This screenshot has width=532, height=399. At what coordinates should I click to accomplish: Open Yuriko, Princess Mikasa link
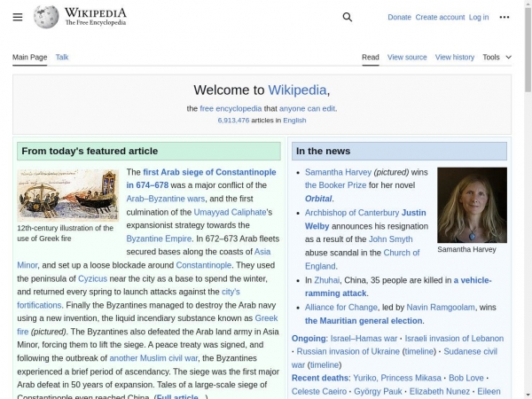click(x=397, y=378)
